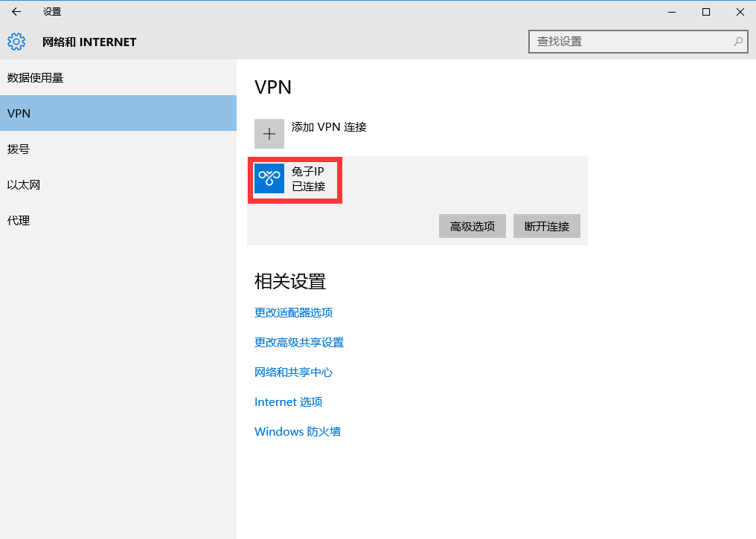Open Windows 防火墙 settings

pos(297,431)
